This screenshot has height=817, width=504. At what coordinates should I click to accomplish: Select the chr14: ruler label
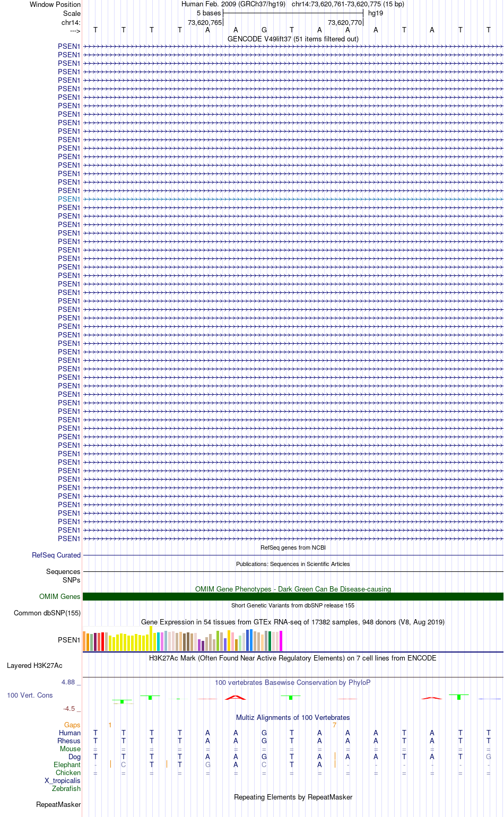click(71, 22)
